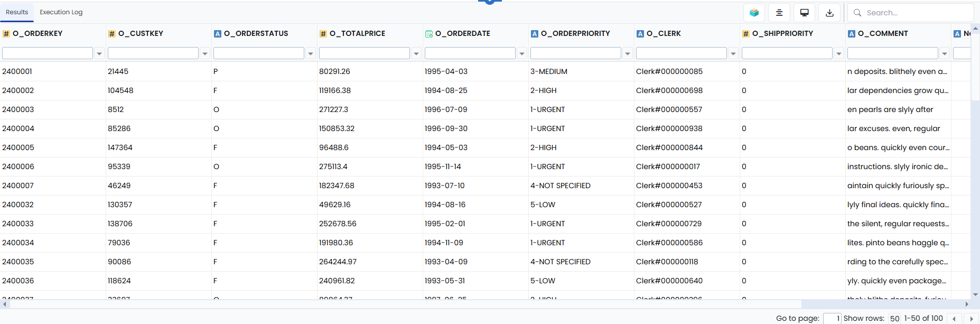Click the center-align lines toolbar icon

click(779, 13)
